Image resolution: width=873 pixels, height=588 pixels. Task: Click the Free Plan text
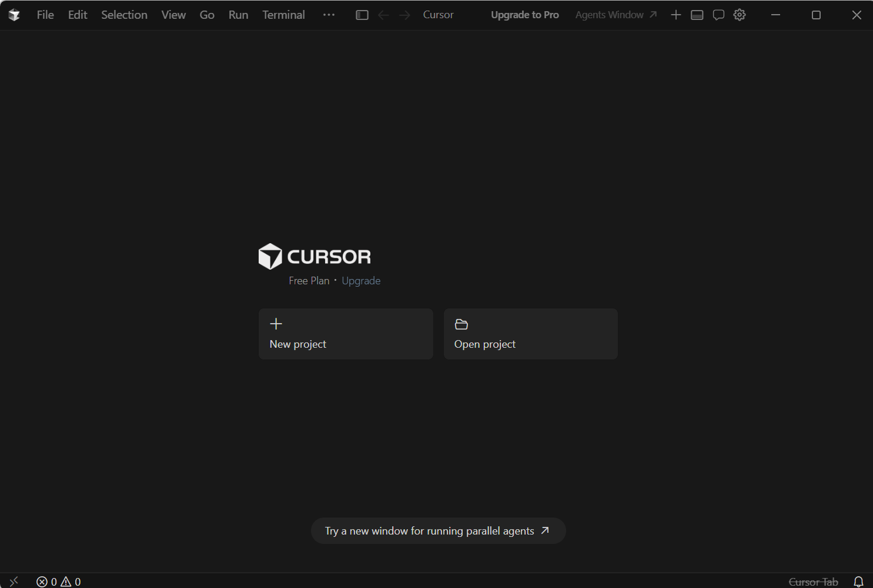pyautogui.click(x=309, y=281)
